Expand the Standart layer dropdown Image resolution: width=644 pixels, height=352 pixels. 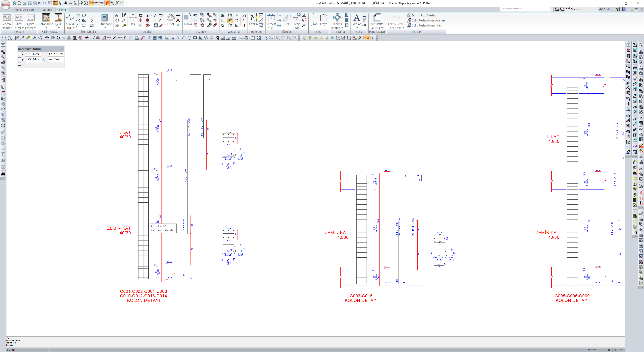[x=597, y=9]
